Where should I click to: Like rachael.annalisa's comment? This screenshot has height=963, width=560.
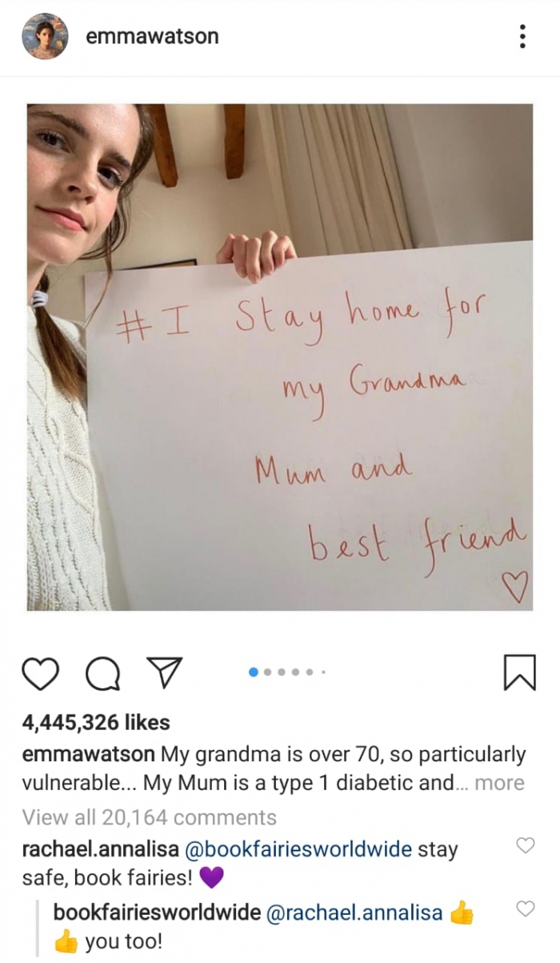pyautogui.click(x=525, y=845)
